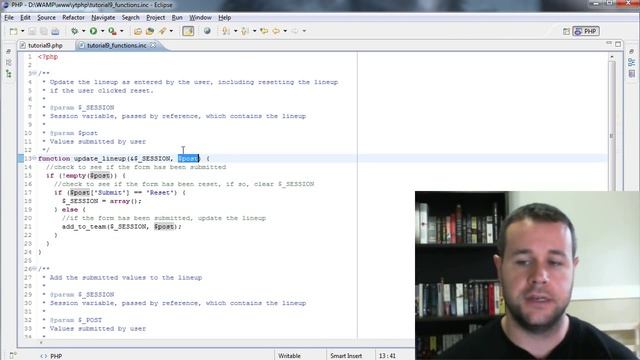
Task: Click the Last Edit Location icon
Action: pos(264,31)
